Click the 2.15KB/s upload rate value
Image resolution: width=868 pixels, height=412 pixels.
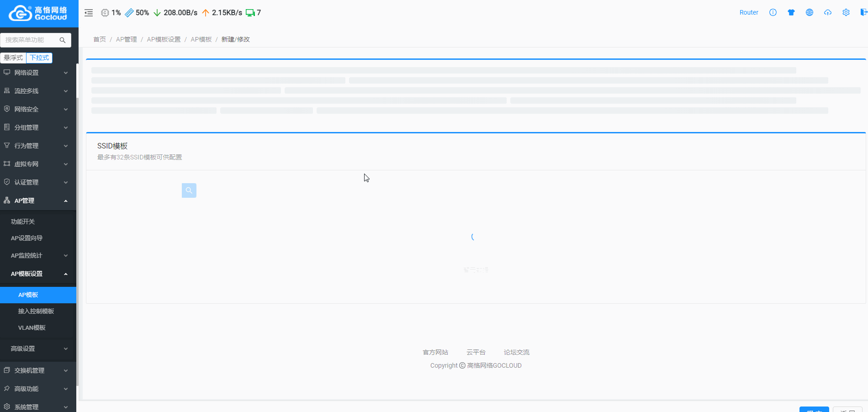(x=227, y=13)
